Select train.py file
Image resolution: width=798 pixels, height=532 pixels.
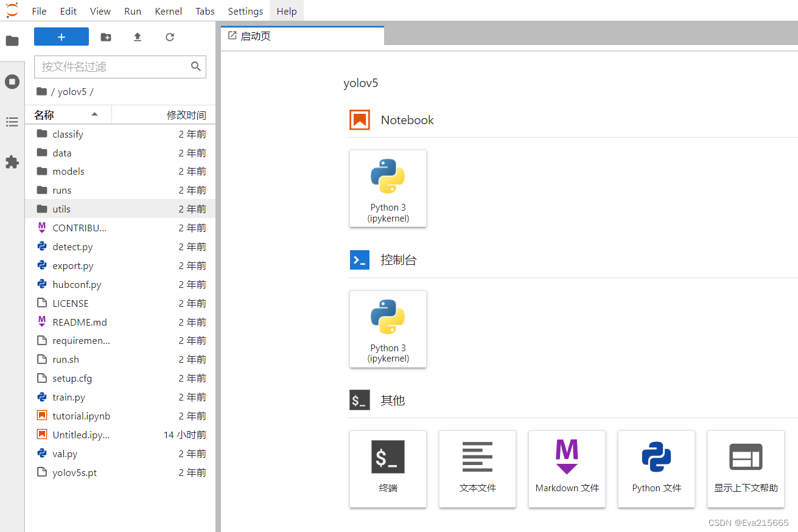click(120, 397)
